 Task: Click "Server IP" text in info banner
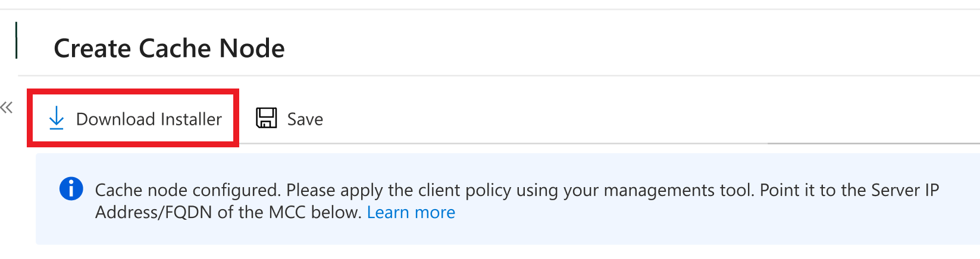(904, 190)
